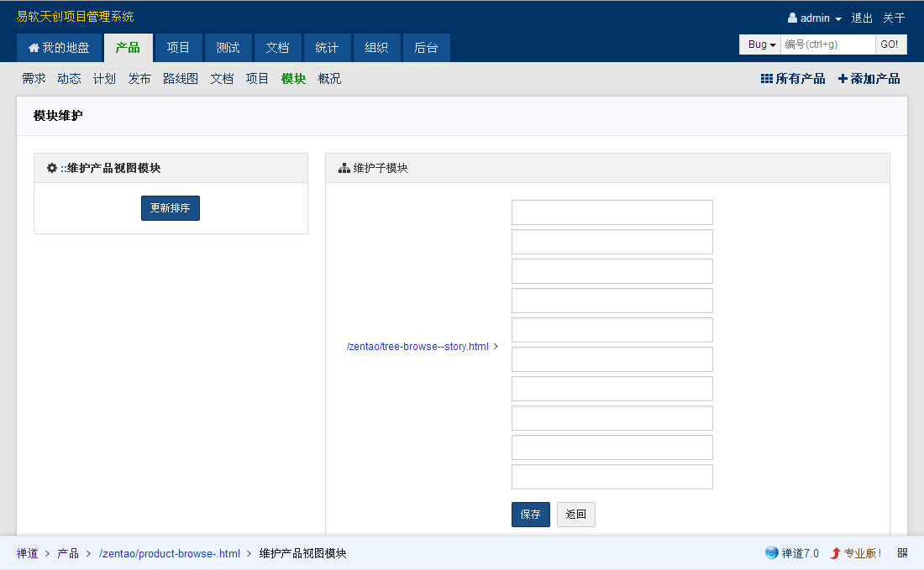Focus the second child module input field
This screenshot has width=924, height=570.
(612, 242)
